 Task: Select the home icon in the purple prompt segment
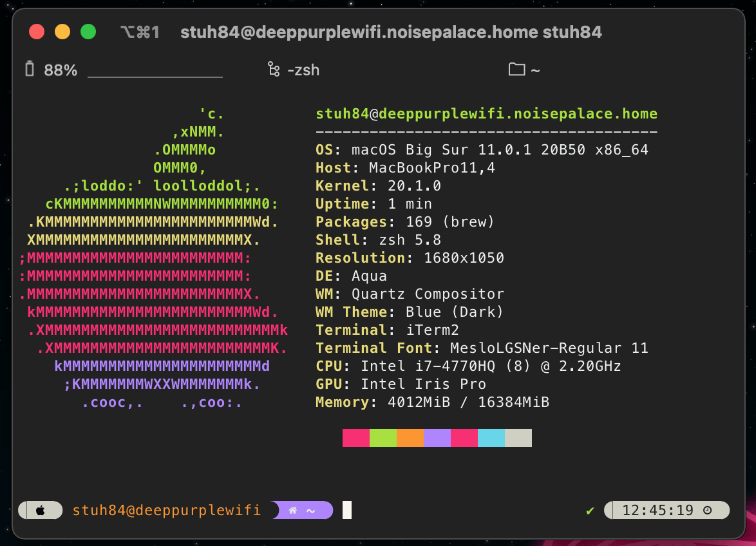coord(292,510)
